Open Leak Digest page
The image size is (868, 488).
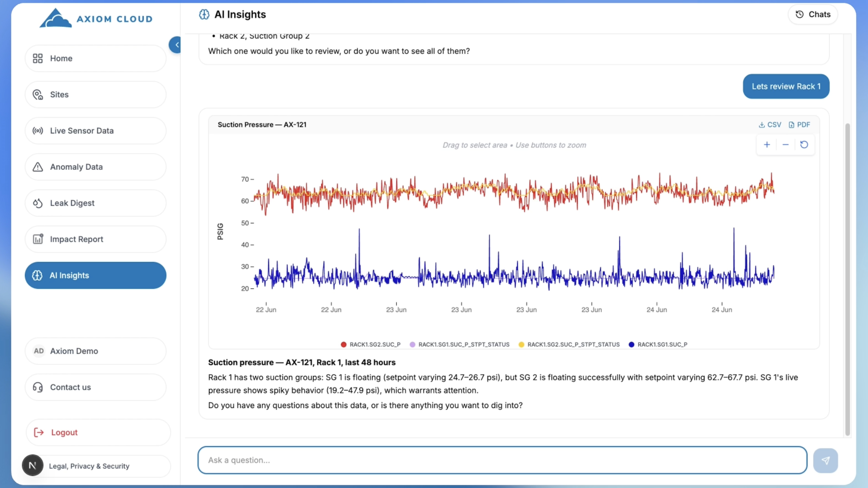tap(96, 203)
